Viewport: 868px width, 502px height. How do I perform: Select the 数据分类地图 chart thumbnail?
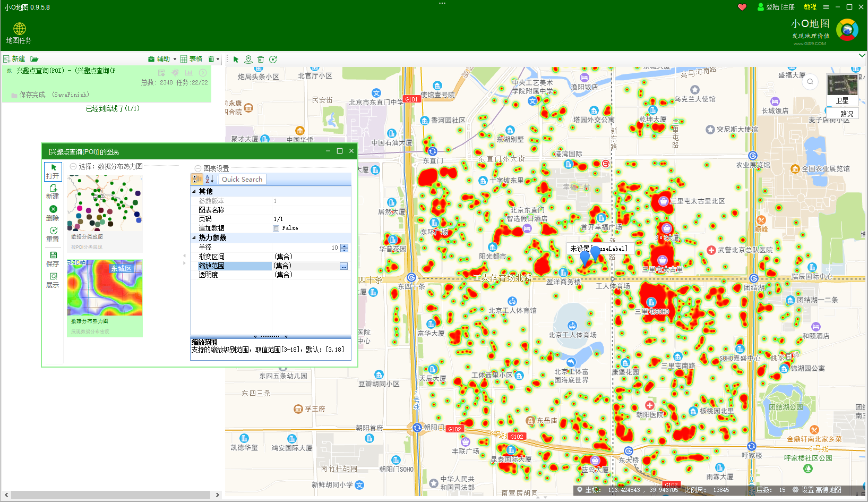[105, 214]
